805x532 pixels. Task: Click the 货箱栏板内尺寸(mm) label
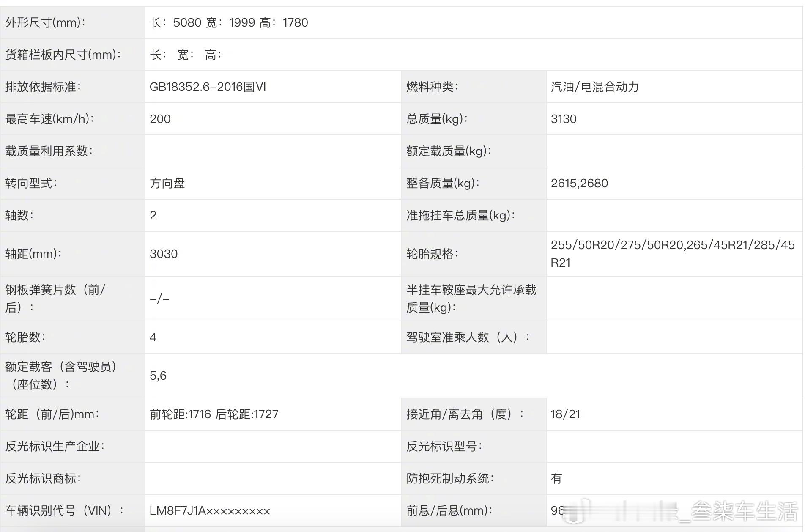tap(63, 55)
